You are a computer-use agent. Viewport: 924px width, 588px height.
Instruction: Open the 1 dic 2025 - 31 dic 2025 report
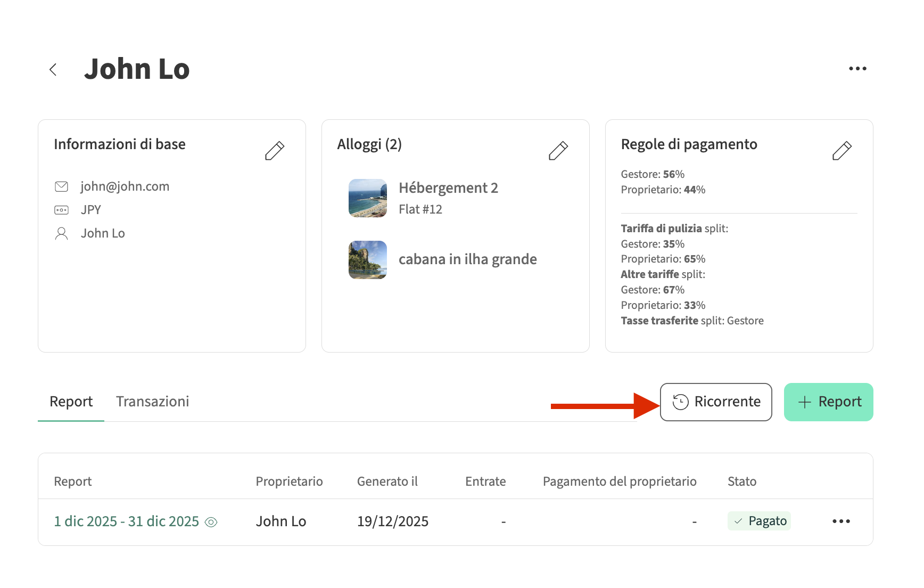click(x=127, y=521)
